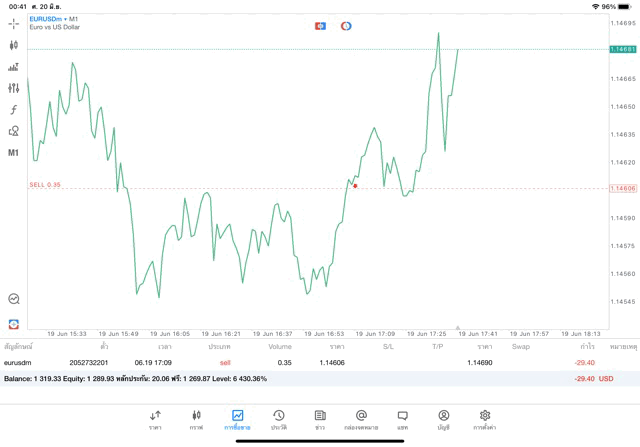
Task: Tap the red-blue flag icon atop chart
Action: tap(320, 26)
